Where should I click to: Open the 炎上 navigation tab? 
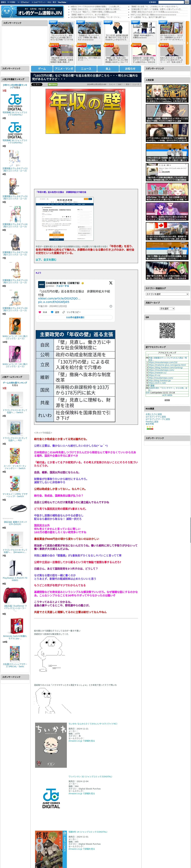click(x=108, y=69)
